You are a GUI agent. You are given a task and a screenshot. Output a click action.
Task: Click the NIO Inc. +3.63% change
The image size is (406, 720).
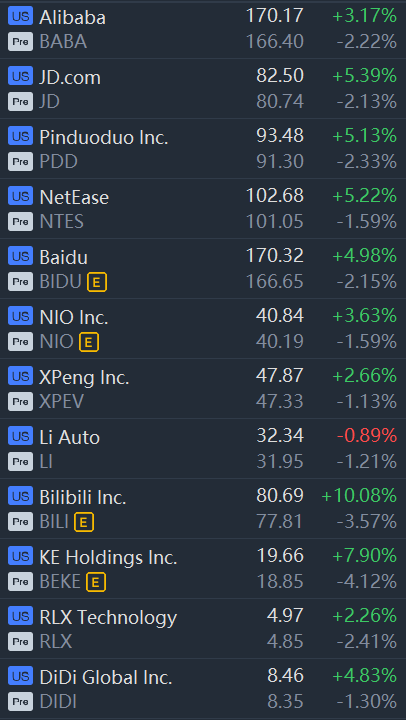click(365, 315)
